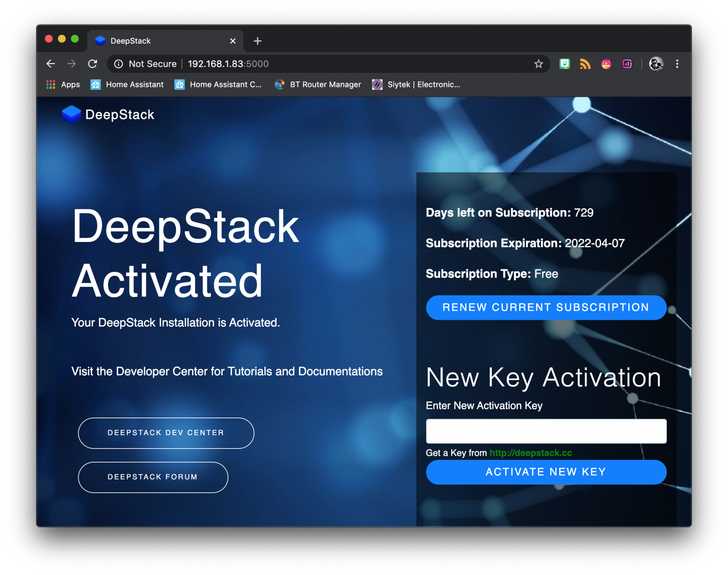The width and height of the screenshot is (728, 575).
Task: Open Chrome's three-dot menu
Action: [x=678, y=64]
